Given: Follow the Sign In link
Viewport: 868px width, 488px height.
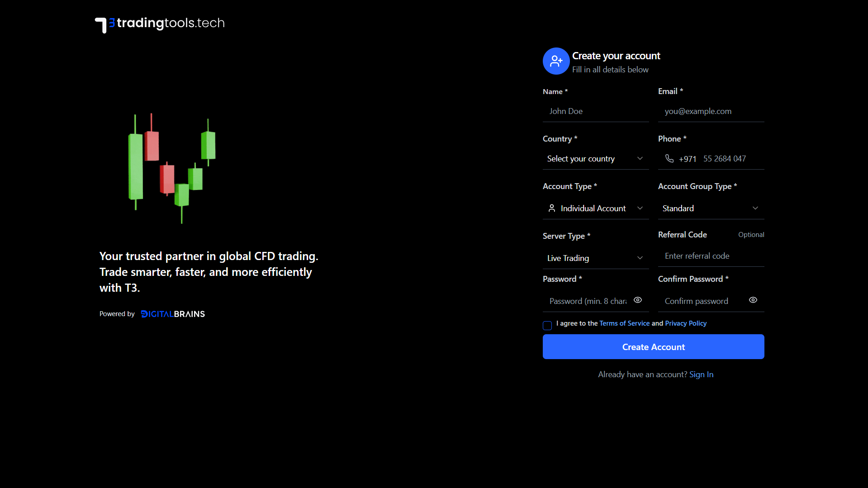Looking at the screenshot, I should (701, 374).
